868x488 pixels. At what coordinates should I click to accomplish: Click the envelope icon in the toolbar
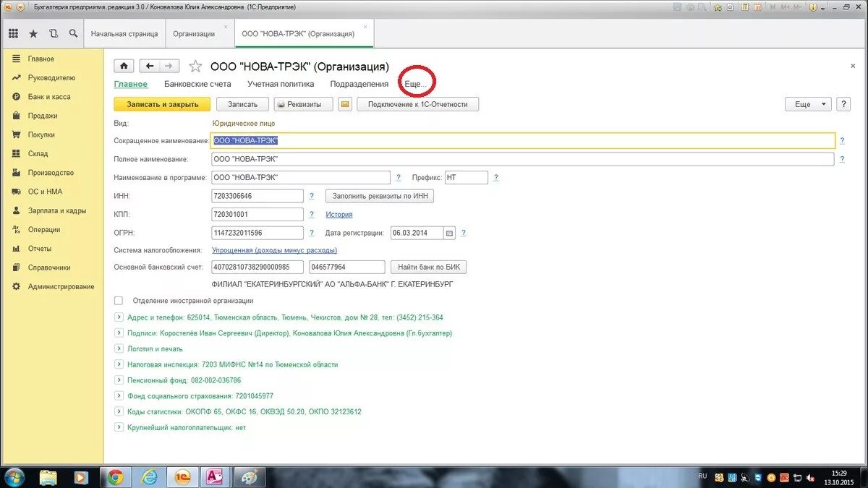[345, 104]
